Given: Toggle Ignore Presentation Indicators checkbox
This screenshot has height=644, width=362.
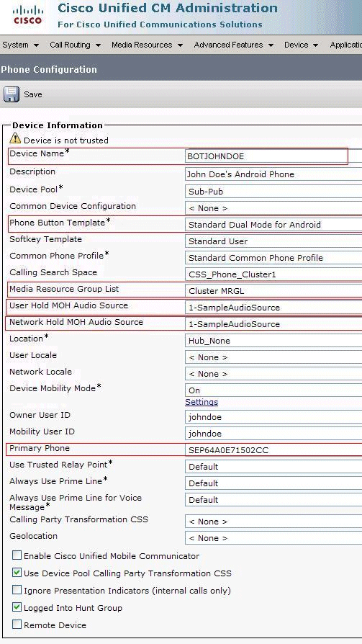Looking at the screenshot, I should pyautogui.click(x=17, y=590).
